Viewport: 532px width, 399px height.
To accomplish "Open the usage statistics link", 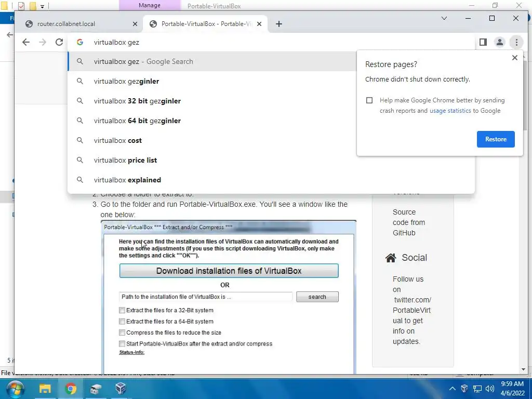I will coord(450,111).
